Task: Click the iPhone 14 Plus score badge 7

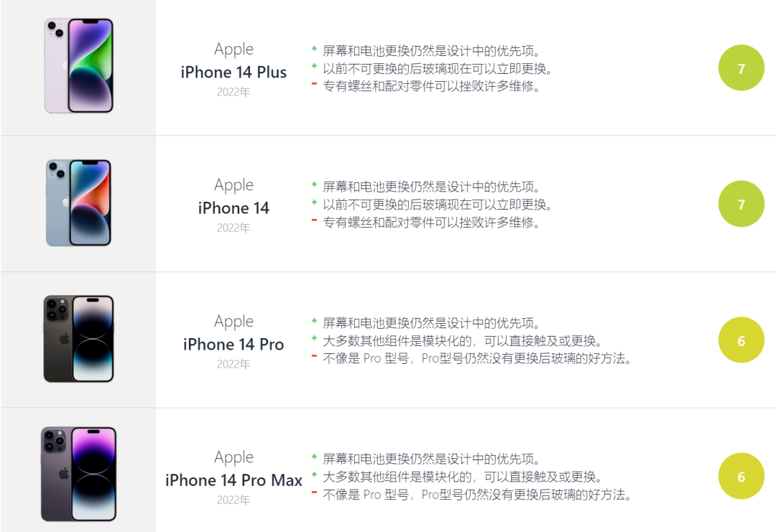Action: [741, 68]
